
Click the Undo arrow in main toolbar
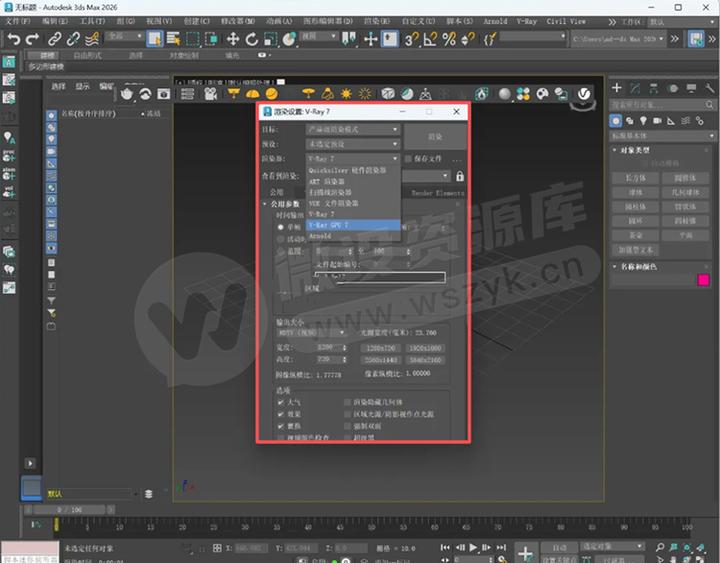[x=14, y=39]
